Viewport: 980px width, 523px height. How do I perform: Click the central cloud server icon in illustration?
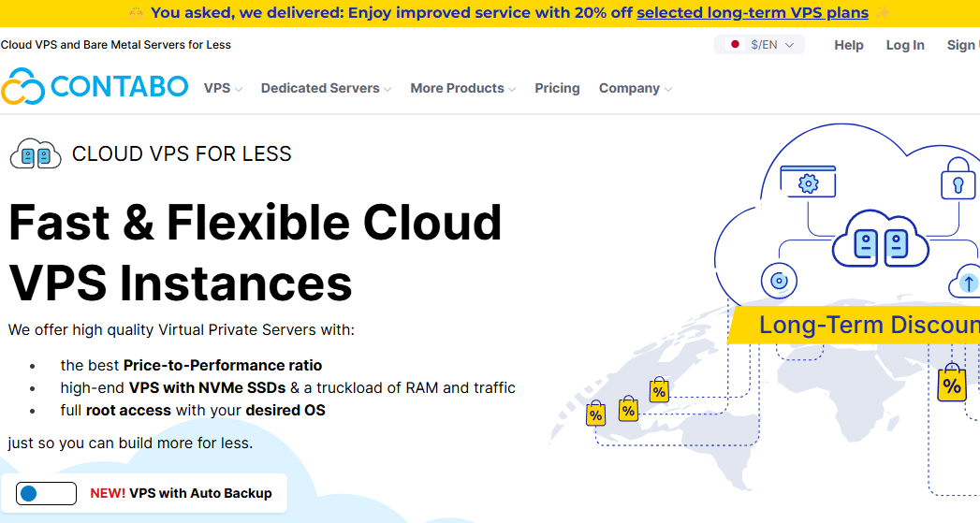(x=881, y=240)
